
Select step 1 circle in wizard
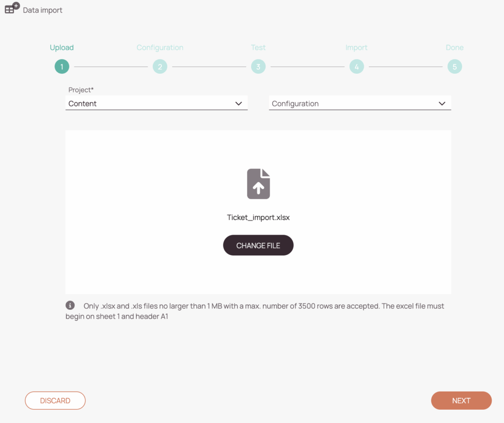coord(62,66)
